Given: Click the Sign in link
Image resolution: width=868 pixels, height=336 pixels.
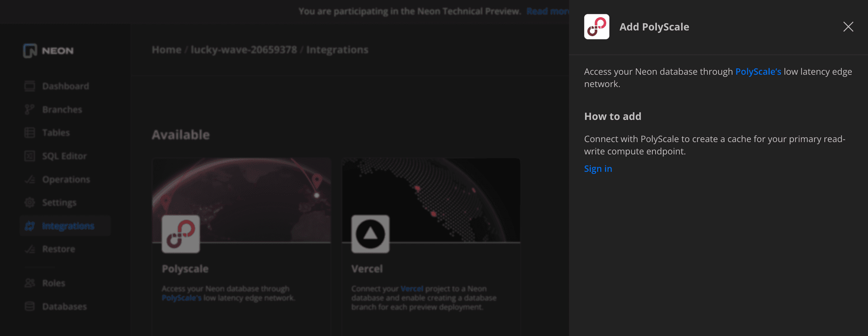Looking at the screenshot, I should pyautogui.click(x=598, y=169).
